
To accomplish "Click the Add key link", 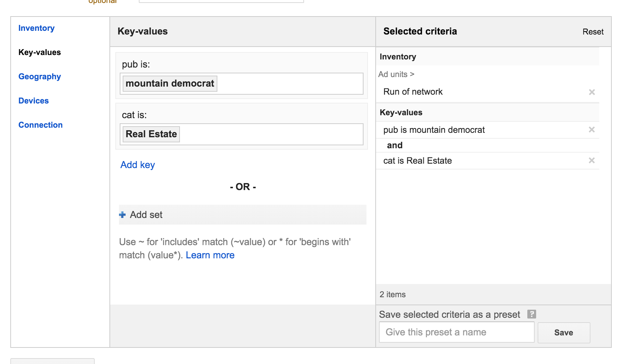I will 138,165.
